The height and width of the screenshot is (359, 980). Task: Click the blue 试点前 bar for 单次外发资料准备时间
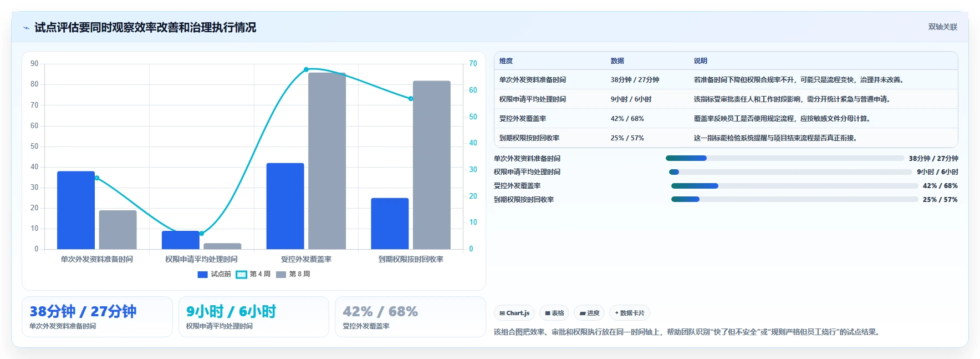point(76,210)
